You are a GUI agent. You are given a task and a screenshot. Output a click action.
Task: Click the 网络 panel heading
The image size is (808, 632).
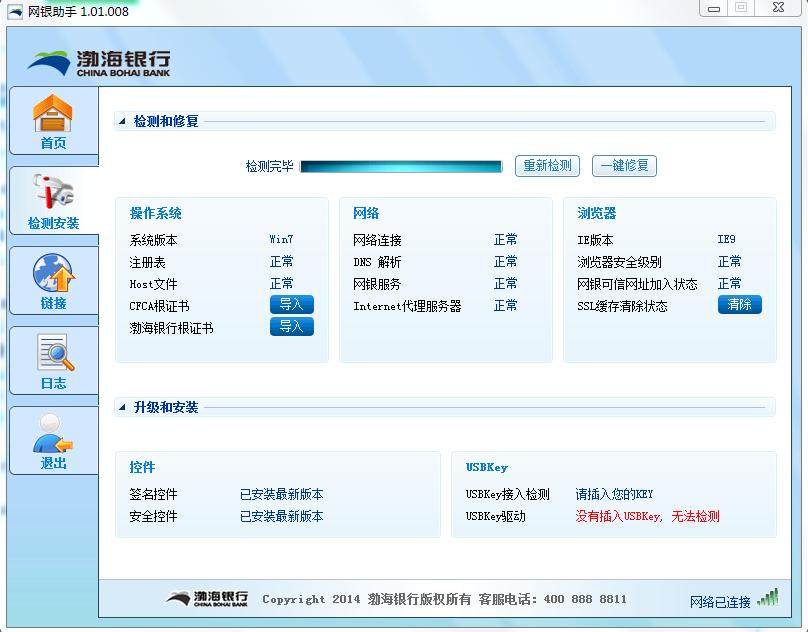click(366, 213)
